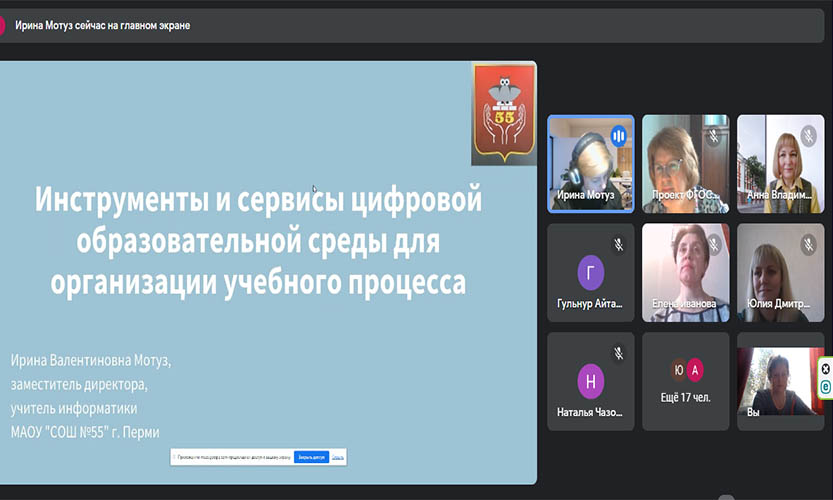Click muted mic icon on Наталья Чазо tile
This screenshot has width=833, height=500.
(x=619, y=353)
